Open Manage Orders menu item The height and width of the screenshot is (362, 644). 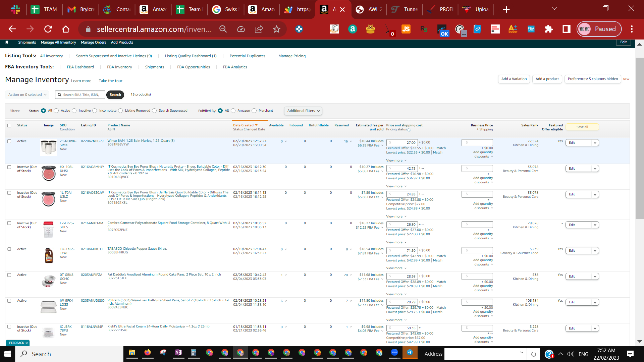pyautogui.click(x=93, y=42)
